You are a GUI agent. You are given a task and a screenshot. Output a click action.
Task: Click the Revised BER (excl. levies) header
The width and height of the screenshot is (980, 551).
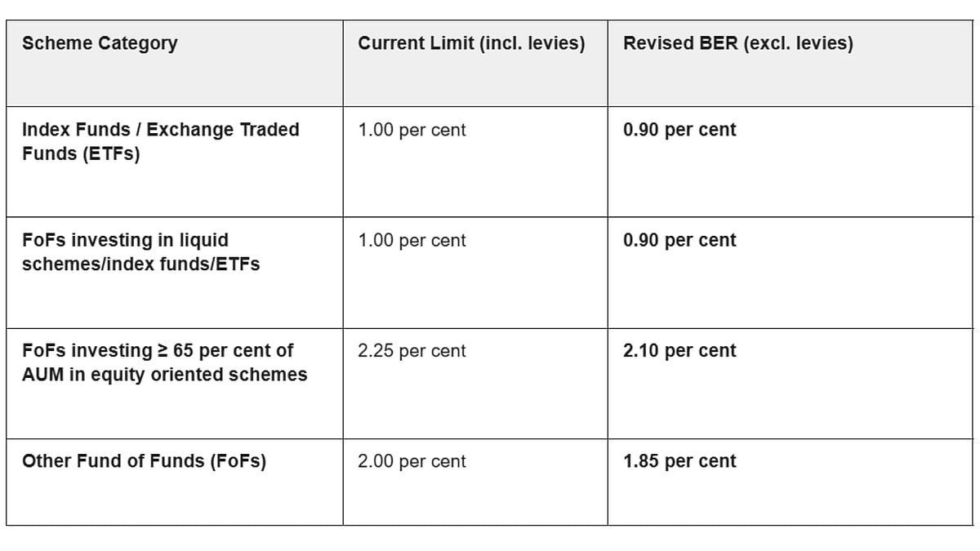click(737, 43)
